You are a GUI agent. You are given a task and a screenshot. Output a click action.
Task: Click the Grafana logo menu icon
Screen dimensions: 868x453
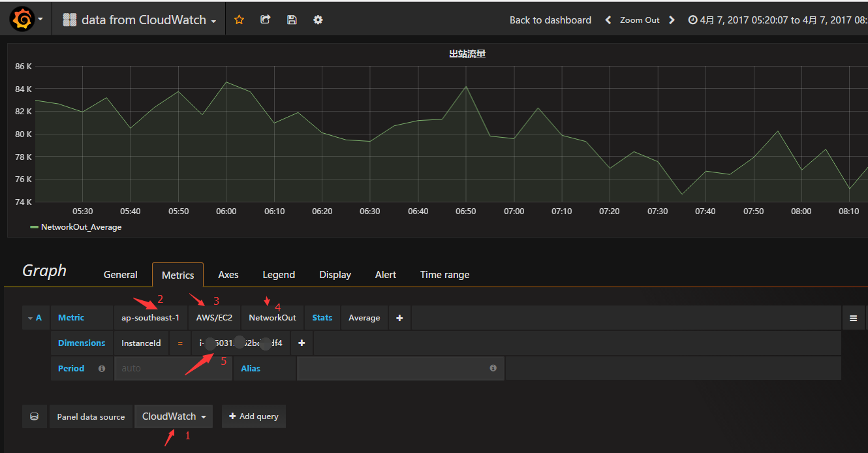click(x=22, y=20)
